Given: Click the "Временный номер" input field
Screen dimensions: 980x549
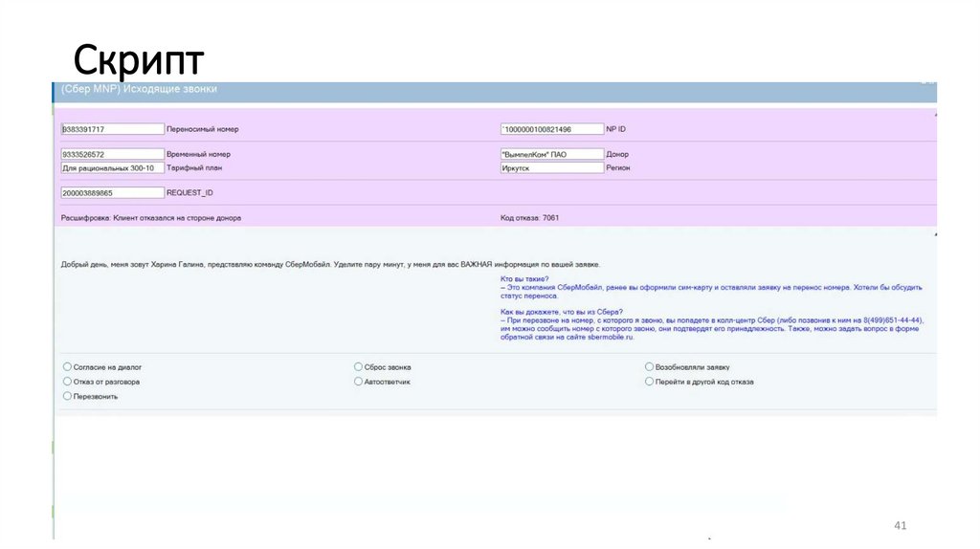Looking at the screenshot, I should pos(113,154).
